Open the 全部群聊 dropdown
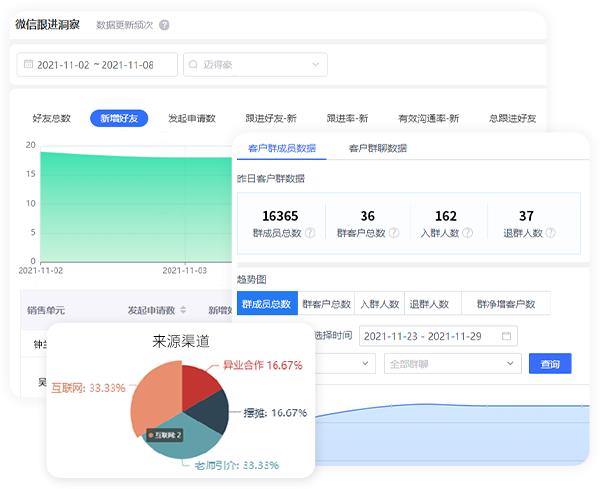 pos(453,364)
